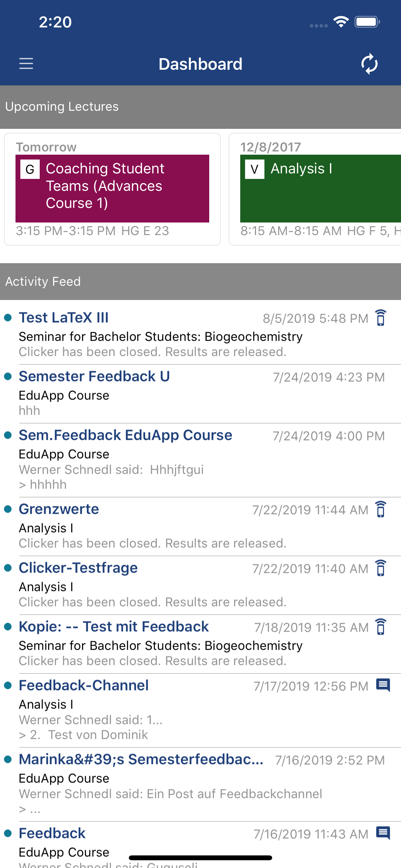The width and height of the screenshot is (401, 868).
Task: Tap chat icon on Feedback-Channel entry
Action: pyautogui.click(x=383, y=685)
